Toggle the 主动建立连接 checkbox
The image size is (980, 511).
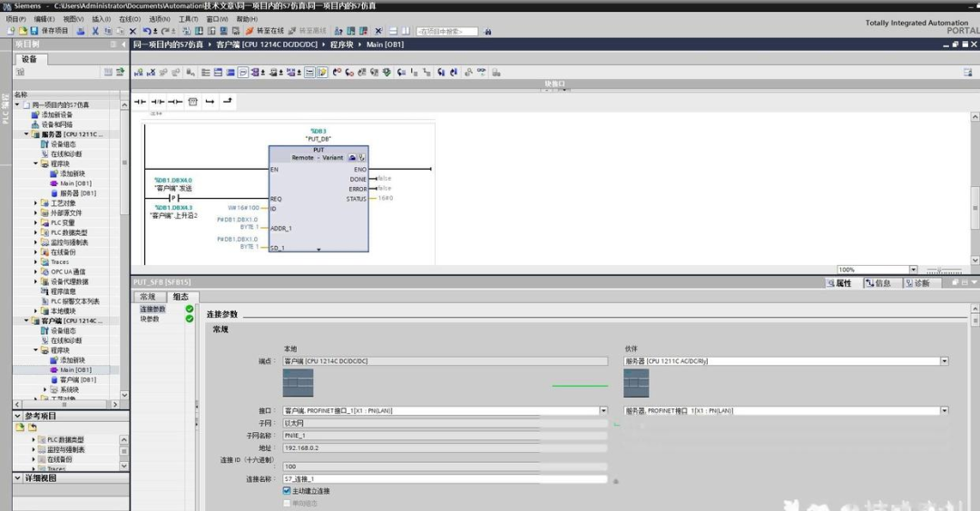coord(286,491)
